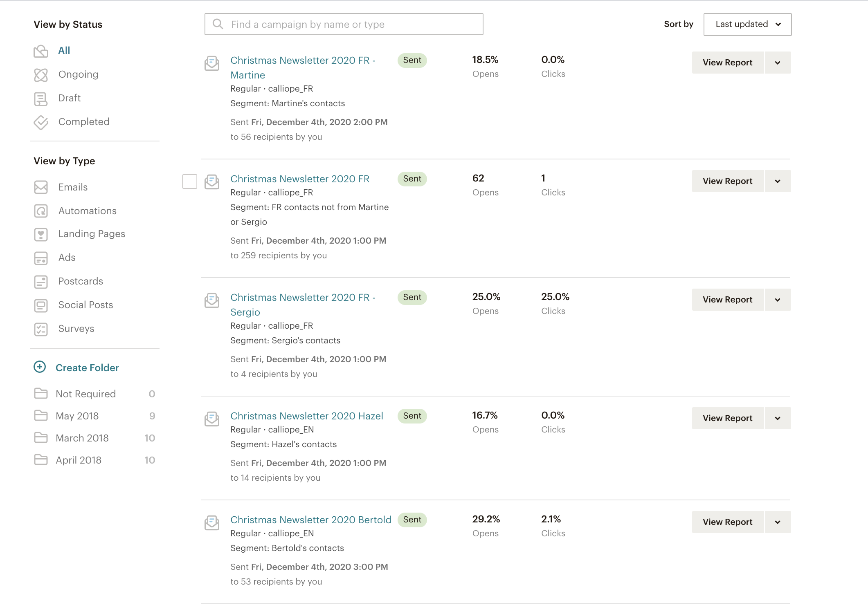View Report for the Sergio newsletter
868x605 pixels.
pos(728,300)
